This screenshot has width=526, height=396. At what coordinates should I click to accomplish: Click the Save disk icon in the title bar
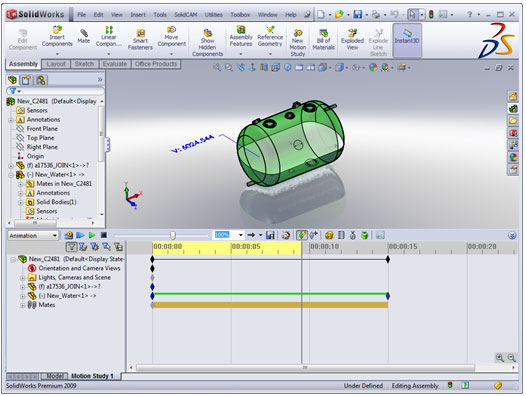pos(358,14)
